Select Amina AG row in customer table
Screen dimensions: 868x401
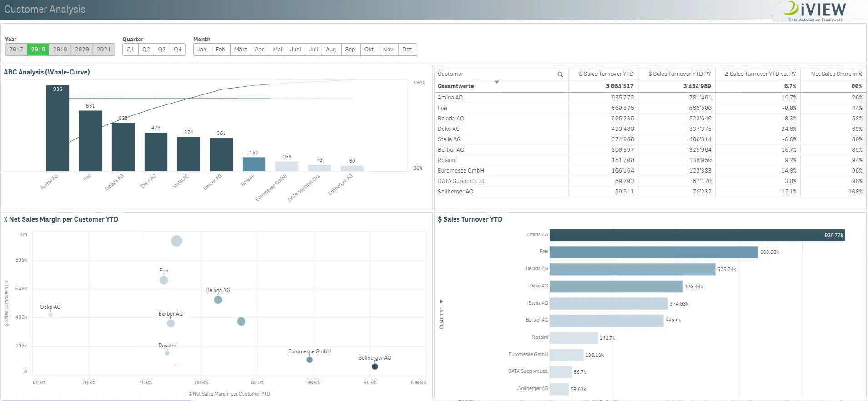coord(649,98)
